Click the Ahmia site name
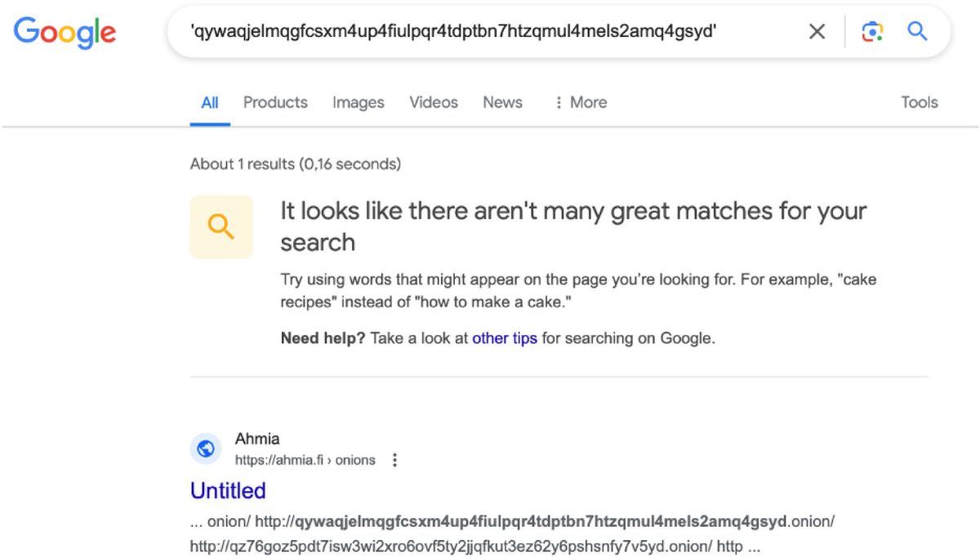Image resolution: width=980 pixels, height=558 pixels. [256, 440]
